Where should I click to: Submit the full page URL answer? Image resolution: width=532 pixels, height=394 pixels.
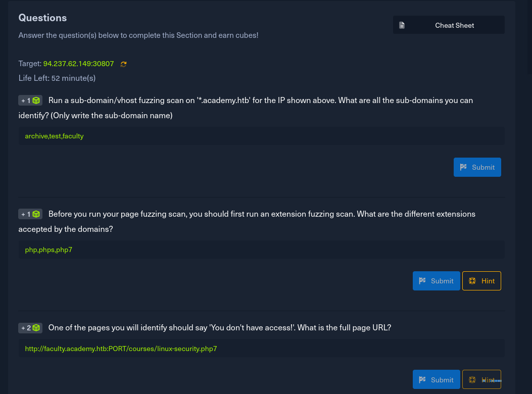point(436,380)
